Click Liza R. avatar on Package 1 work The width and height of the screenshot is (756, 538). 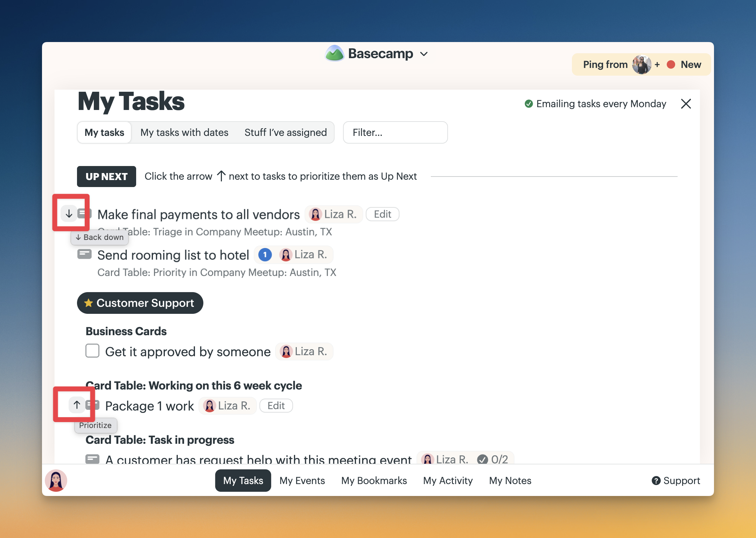click(209, 406)
